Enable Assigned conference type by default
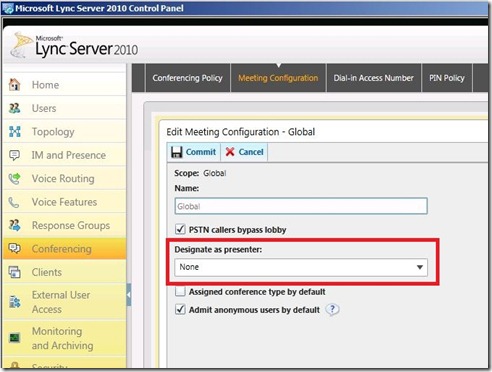Viewport: 492px width, 372px height. [180, 292]
